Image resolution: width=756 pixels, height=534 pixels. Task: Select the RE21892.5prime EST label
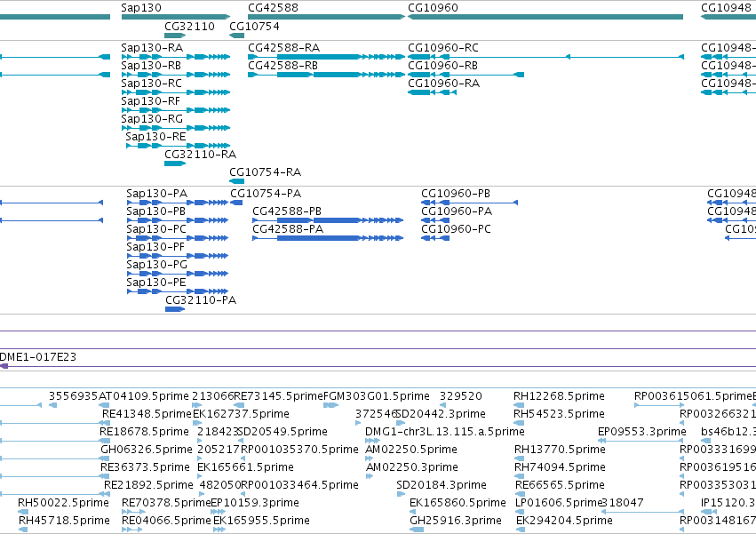(148, 486)
